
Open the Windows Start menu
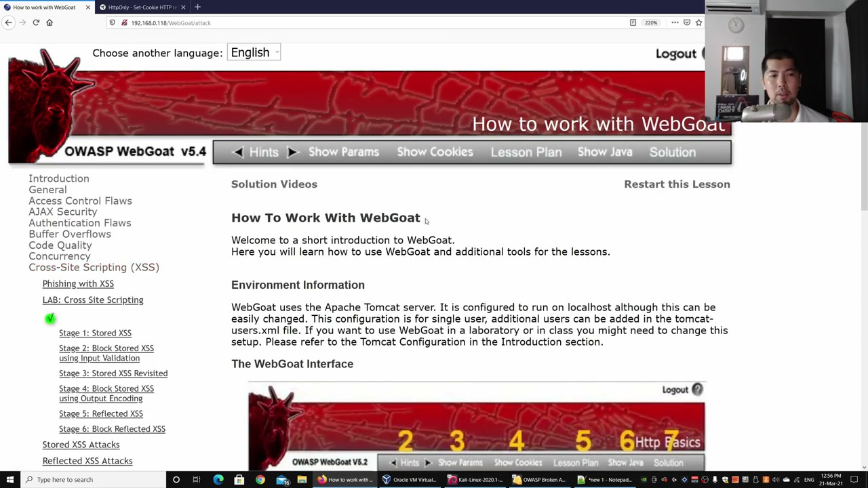coord(9,479)
